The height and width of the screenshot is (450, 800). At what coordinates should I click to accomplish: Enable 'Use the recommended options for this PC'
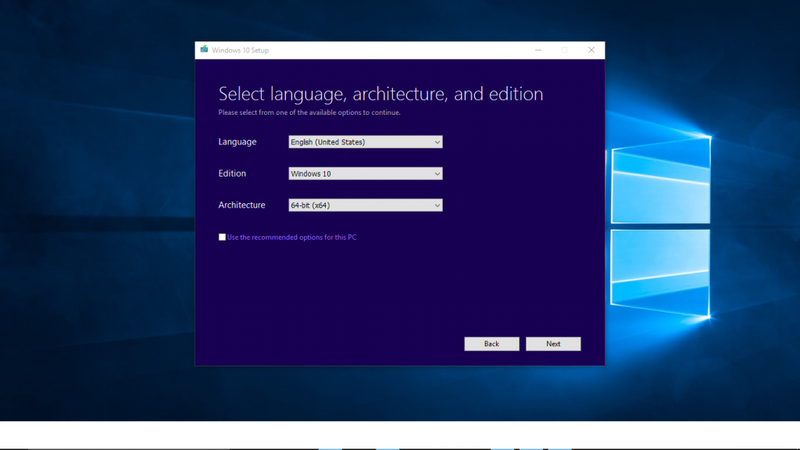[x=222, y=237]
